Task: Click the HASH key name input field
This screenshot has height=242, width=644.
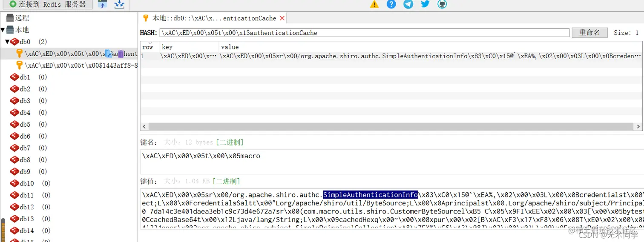Action: click(364, 33)
